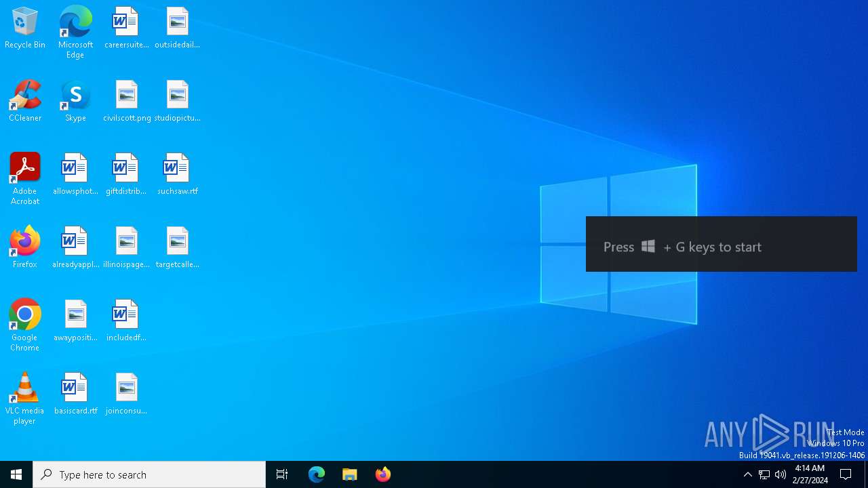Open Firefox from the taskbar
The width and height of the screenshot is (868, 488).
click(x=383, y=474)
